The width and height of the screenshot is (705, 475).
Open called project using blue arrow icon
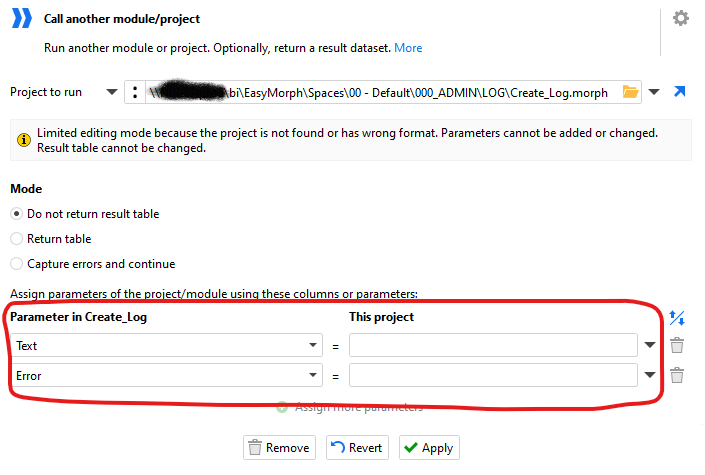679,92
